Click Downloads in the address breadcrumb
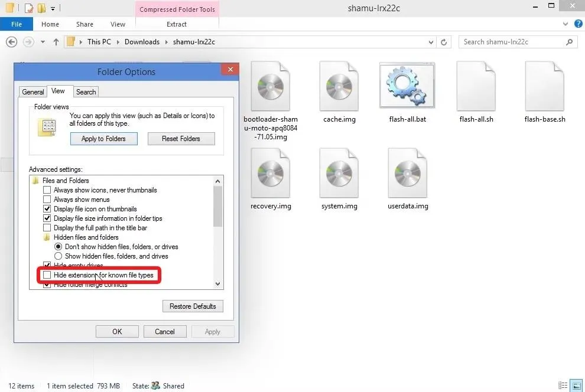This screenshot has width=585, height=392. click(x=142, y=42)
